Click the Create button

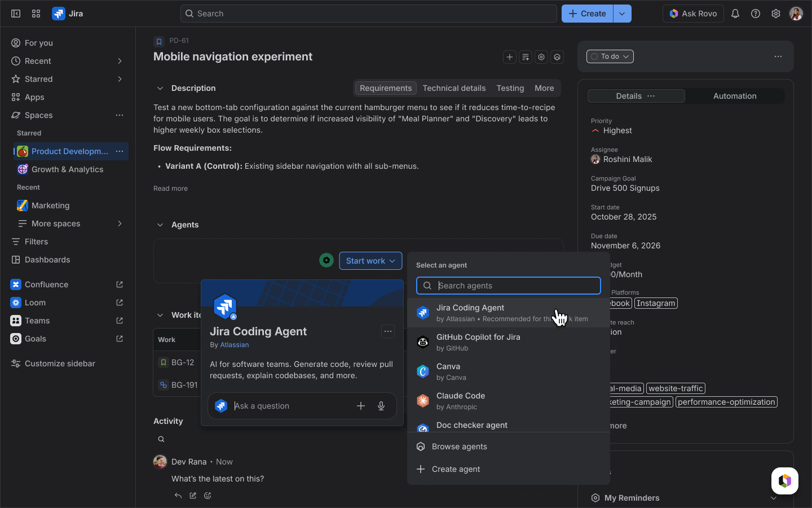tap(588, 14)
